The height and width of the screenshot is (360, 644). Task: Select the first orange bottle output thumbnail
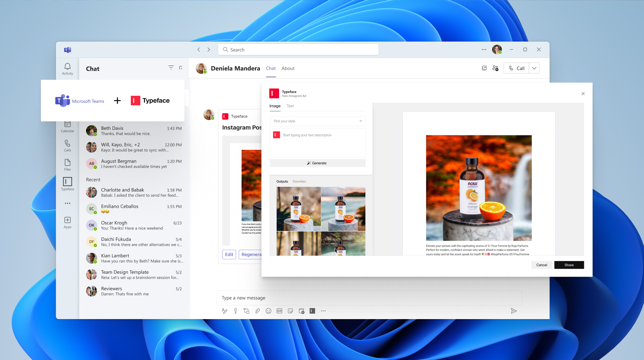pos(298,209)
